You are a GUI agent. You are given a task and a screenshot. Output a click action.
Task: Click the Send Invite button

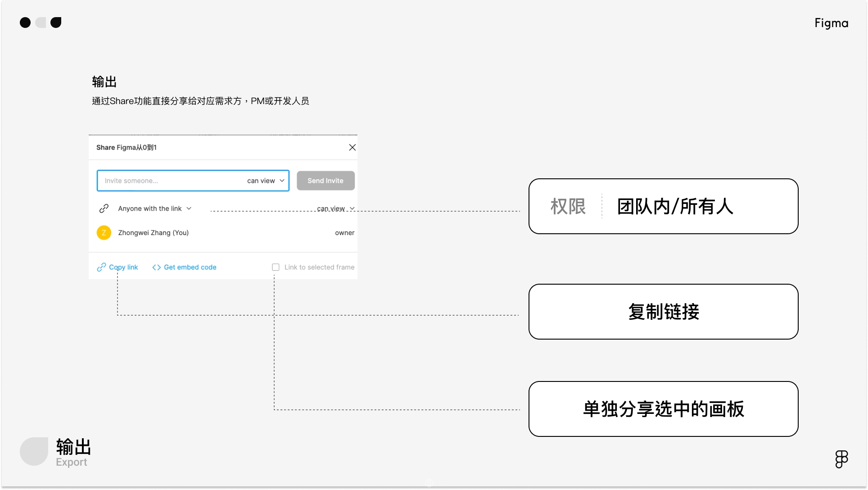tap(325, 181)
